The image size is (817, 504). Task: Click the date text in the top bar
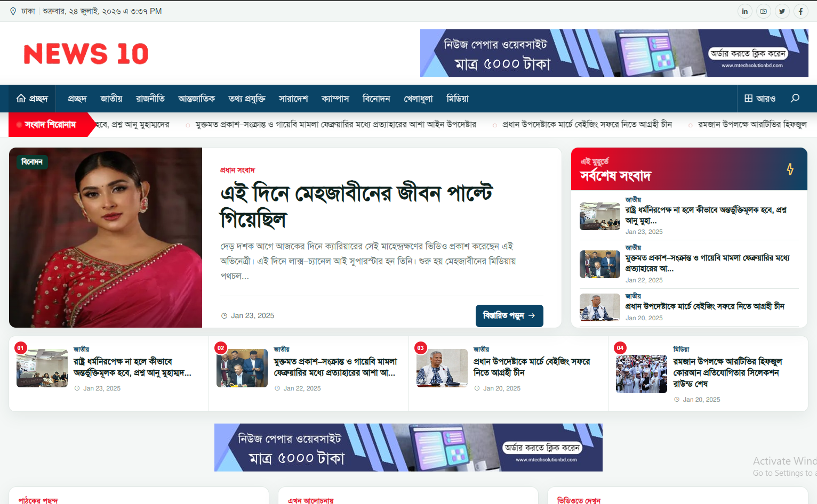click(102, 11)
